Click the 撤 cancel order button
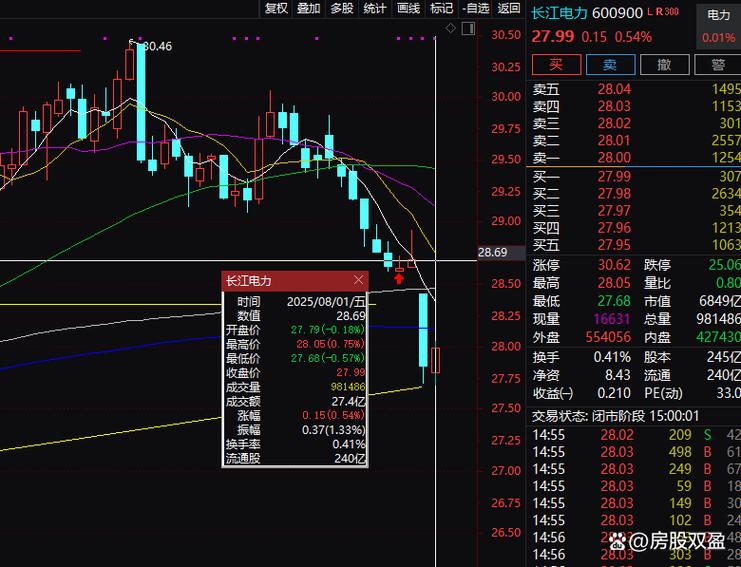This screenshot has width=741, height=567. click(x=664, y=65)
